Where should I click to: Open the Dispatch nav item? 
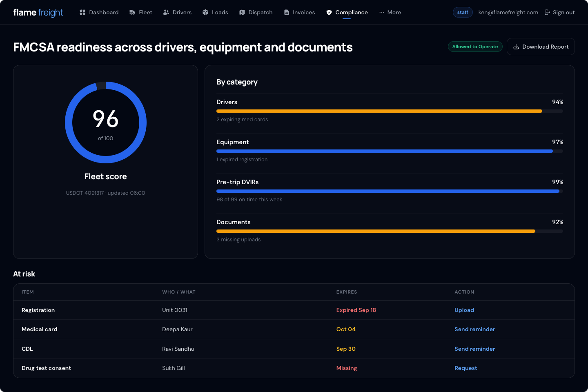(256, 12)
